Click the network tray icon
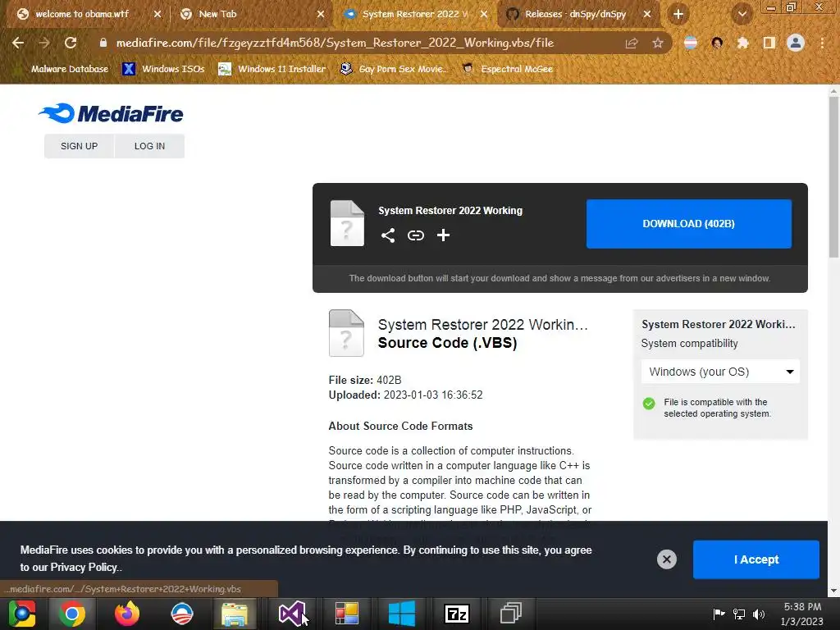The width and height of the screenshot is (840, 630). pos(739,614)
